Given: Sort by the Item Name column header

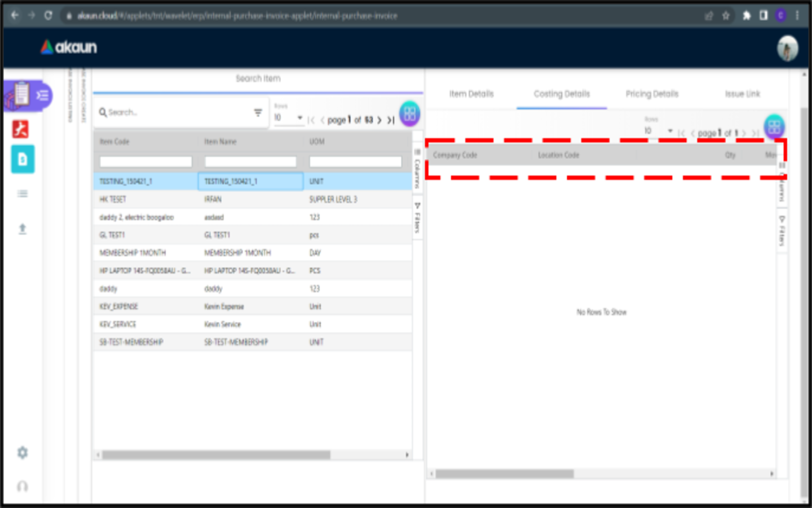Looking at the screenshot, I should (x=220, y=142).
